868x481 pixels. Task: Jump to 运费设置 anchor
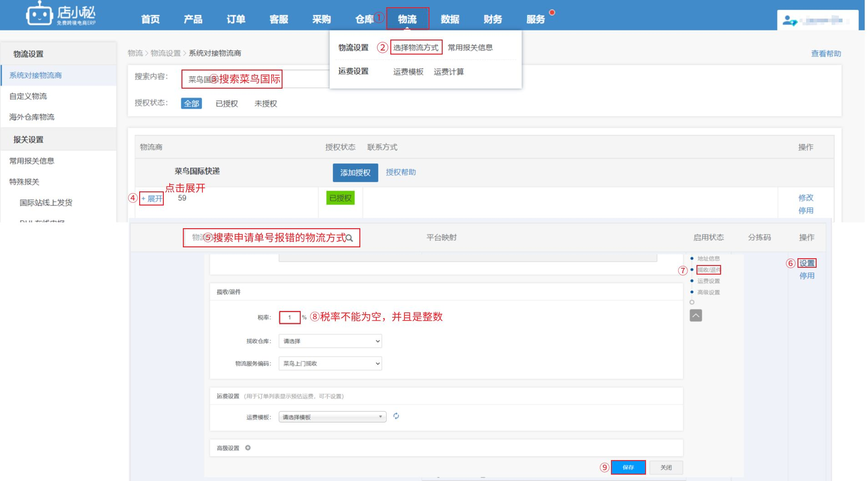708,281
